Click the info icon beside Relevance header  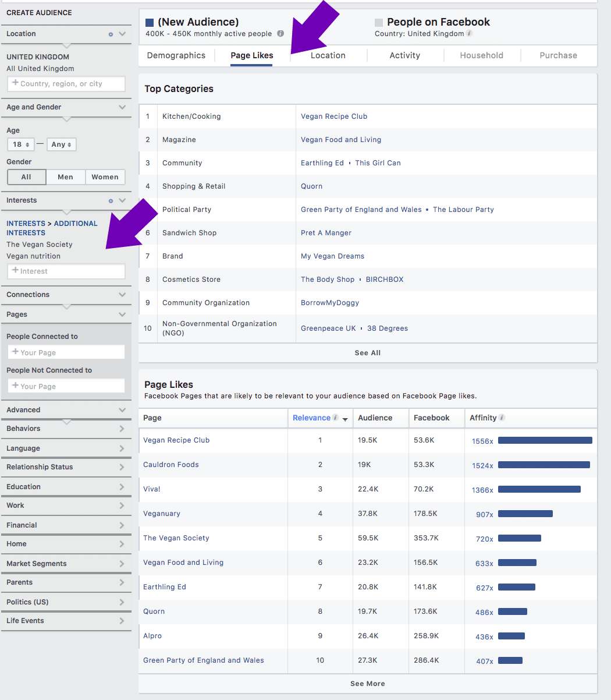point(336,418)
